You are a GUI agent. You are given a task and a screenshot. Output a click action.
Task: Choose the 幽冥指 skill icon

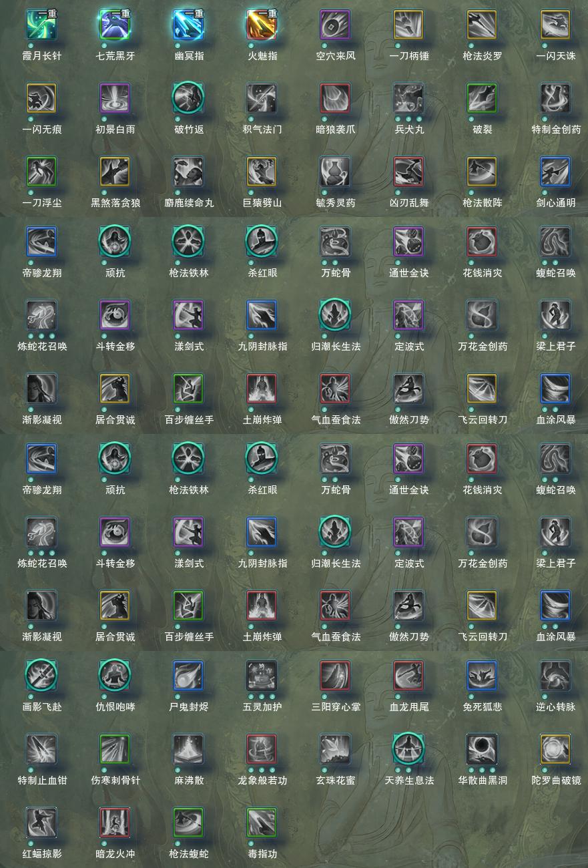[188, 25]
